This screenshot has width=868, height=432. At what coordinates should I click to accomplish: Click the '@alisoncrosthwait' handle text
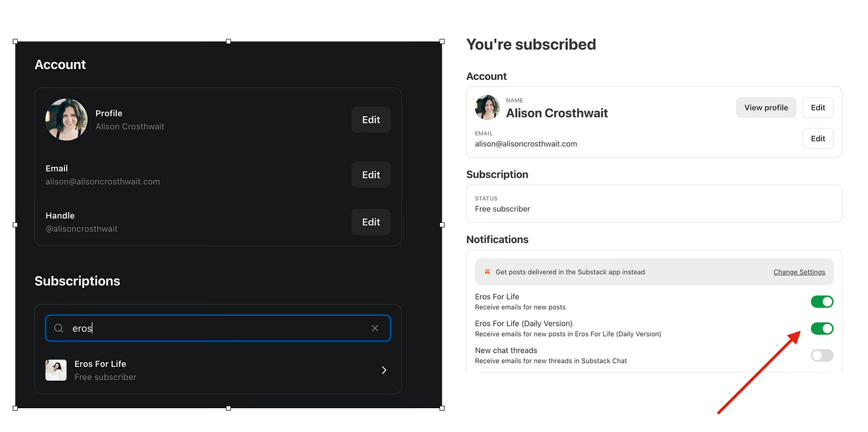(x=82, y=229)
